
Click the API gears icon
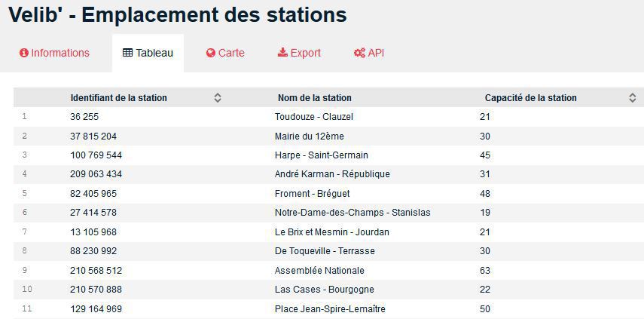(359, 54)
